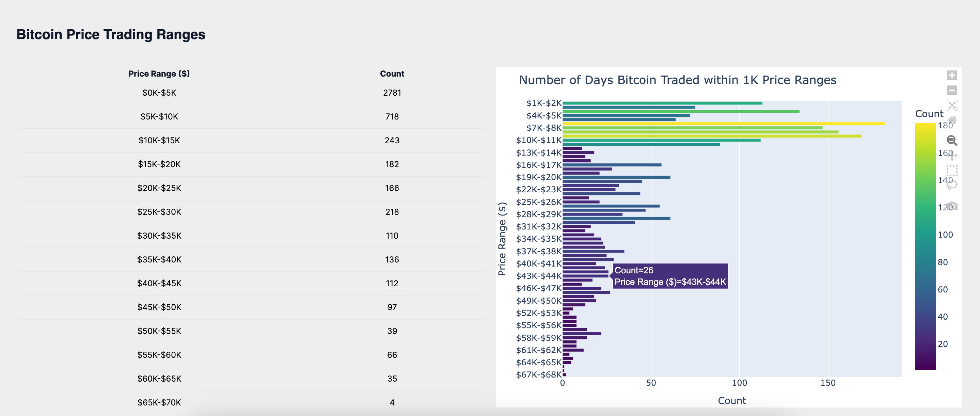Viewport: 980px width, 416px height.
Task: Click the plot zoom out minus icon
Action: tap(951, 90)
